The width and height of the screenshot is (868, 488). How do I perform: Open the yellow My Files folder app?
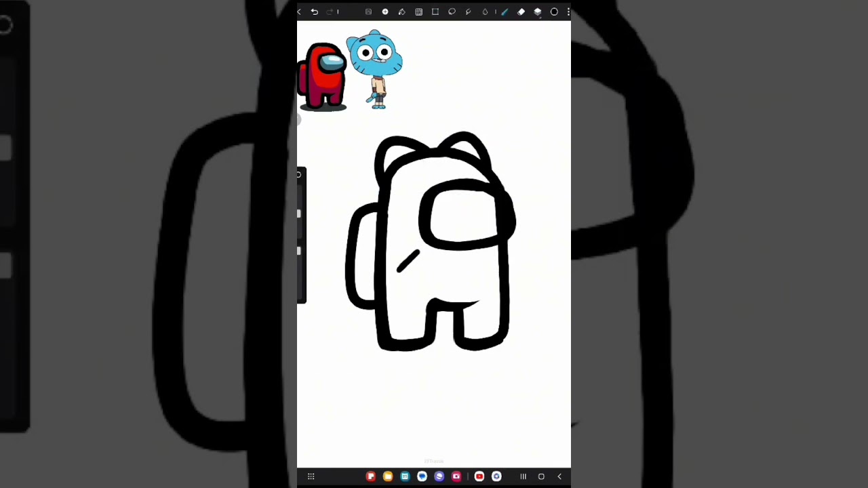coord(387,476)
